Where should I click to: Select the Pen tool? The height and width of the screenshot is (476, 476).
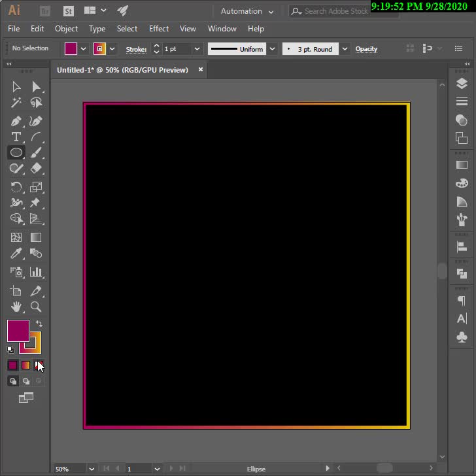pos(16,121)
